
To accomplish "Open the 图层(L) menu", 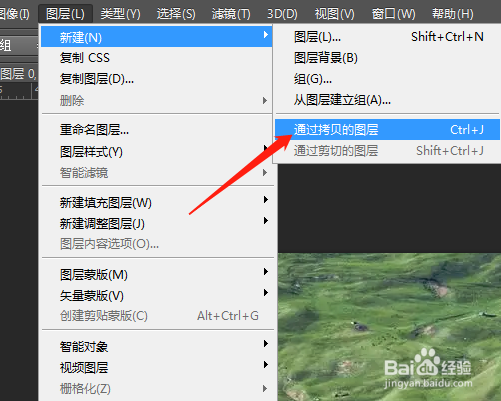I will pos(65,14).
